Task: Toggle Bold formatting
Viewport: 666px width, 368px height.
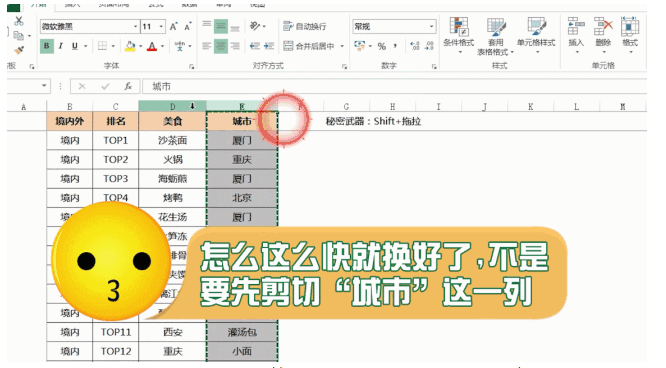Action: point(47,46)
